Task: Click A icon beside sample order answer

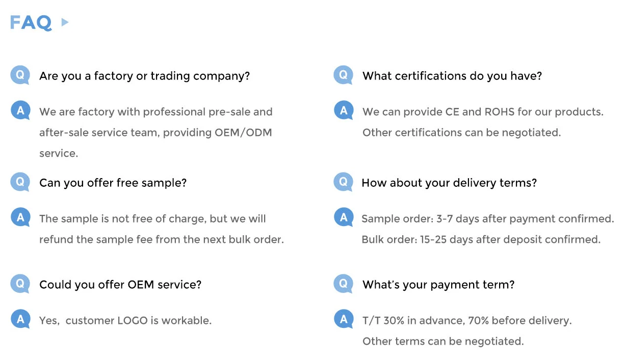Action: (344, 218)
